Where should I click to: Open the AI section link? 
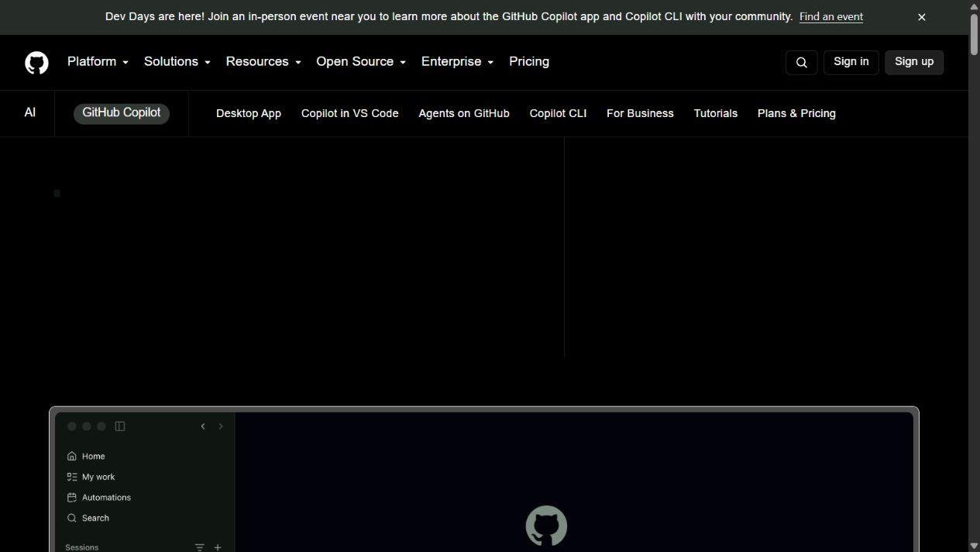[x=30, y=113]
